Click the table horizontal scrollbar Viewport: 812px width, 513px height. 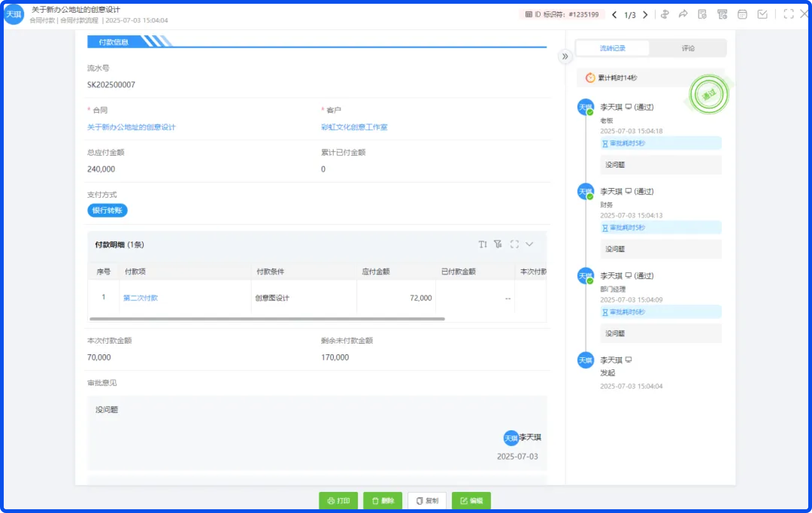(267, 319)
